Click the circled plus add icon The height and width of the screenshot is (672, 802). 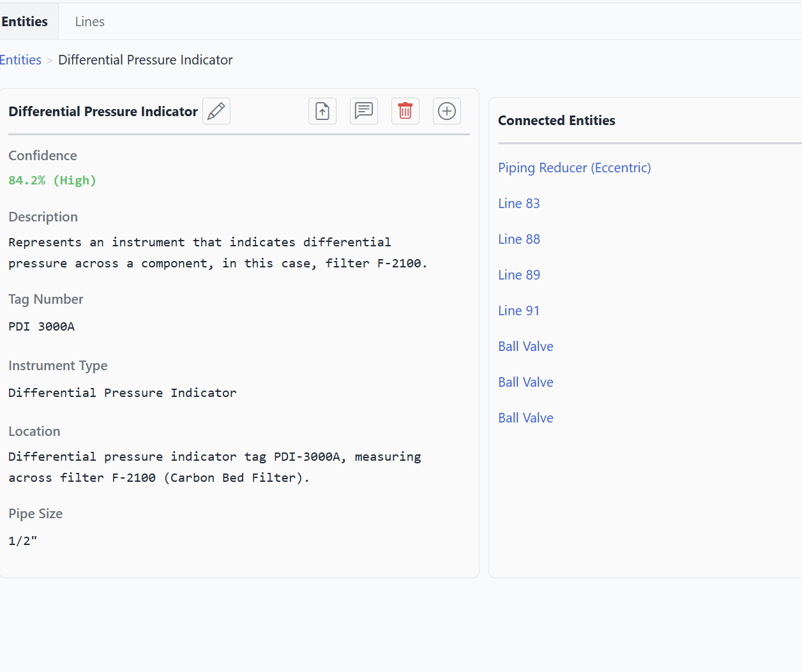447,111
